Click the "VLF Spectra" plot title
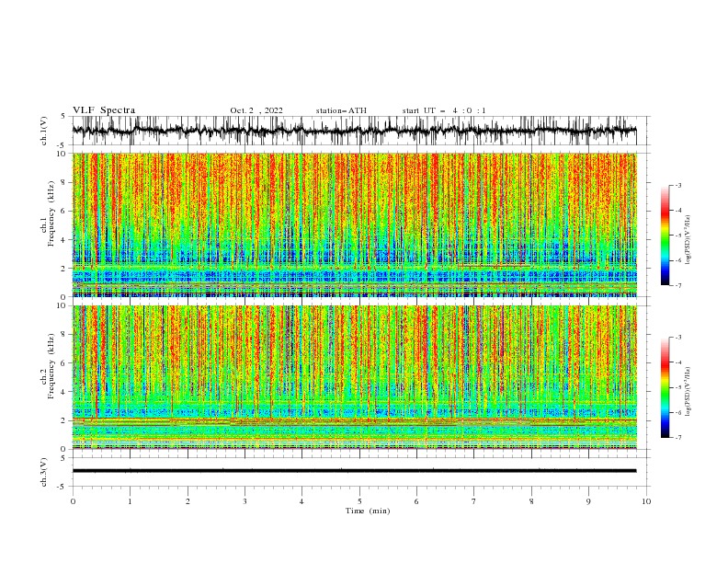 coord(104,110)
